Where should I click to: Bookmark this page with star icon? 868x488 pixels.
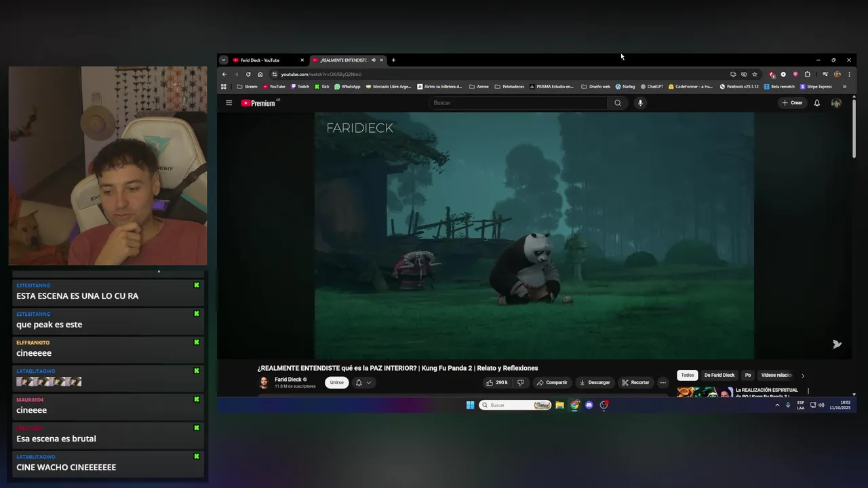(754, 74)
